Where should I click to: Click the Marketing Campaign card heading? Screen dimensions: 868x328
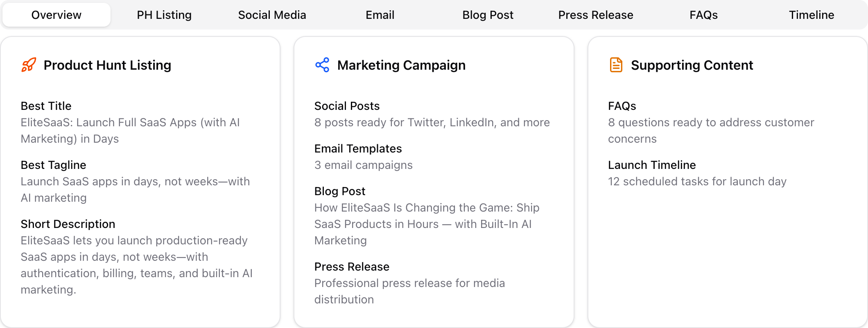click(401, 65)
